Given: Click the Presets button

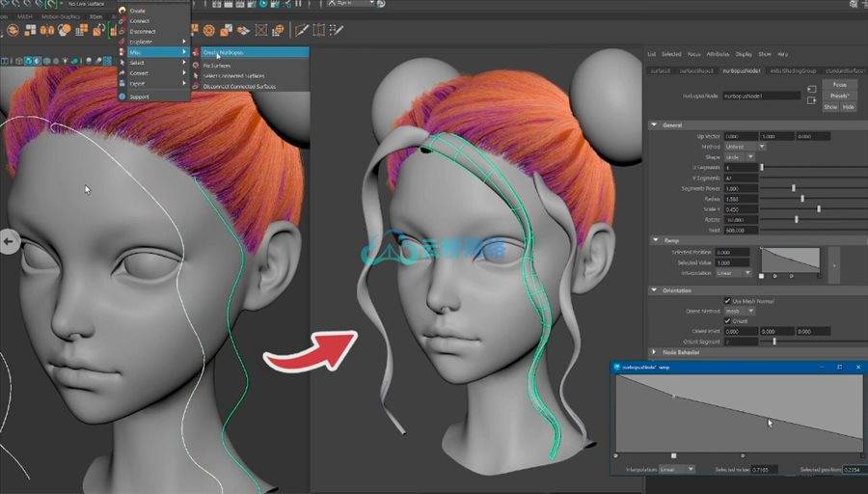Looking at the screenshot, I should tap(839, 96).
